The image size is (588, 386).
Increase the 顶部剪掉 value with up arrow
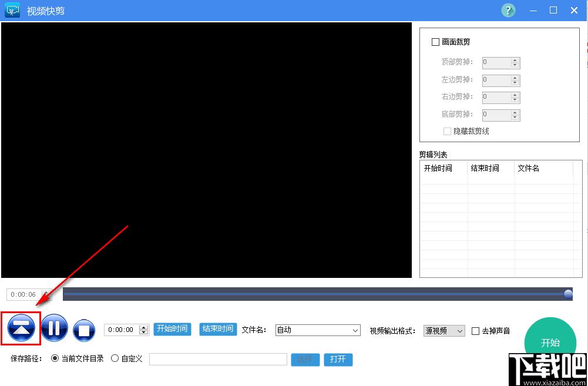tap(515, 60)
